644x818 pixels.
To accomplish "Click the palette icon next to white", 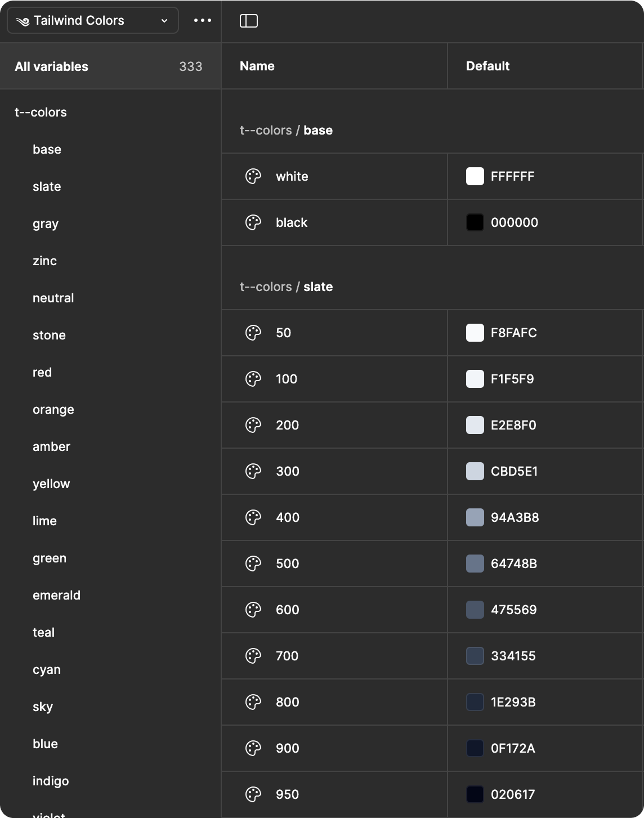I will tap(254, 176).
